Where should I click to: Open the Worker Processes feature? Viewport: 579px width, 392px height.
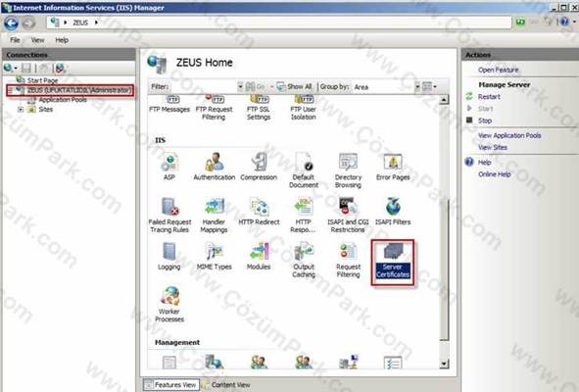(169, 305)
